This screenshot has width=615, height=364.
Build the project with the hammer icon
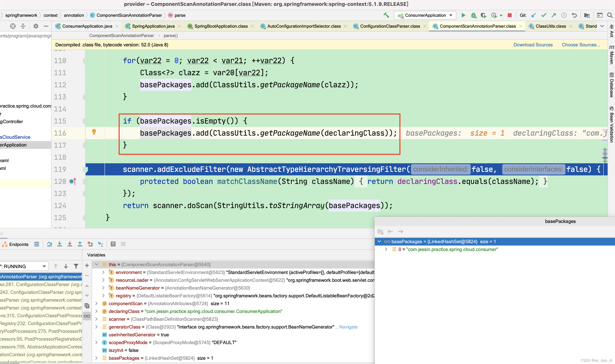(386, 15)
